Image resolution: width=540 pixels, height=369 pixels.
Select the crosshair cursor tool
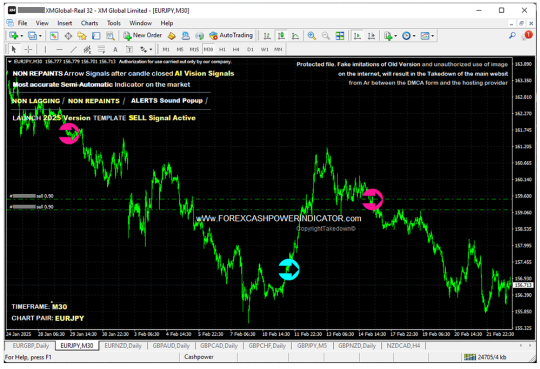point(28,50)
